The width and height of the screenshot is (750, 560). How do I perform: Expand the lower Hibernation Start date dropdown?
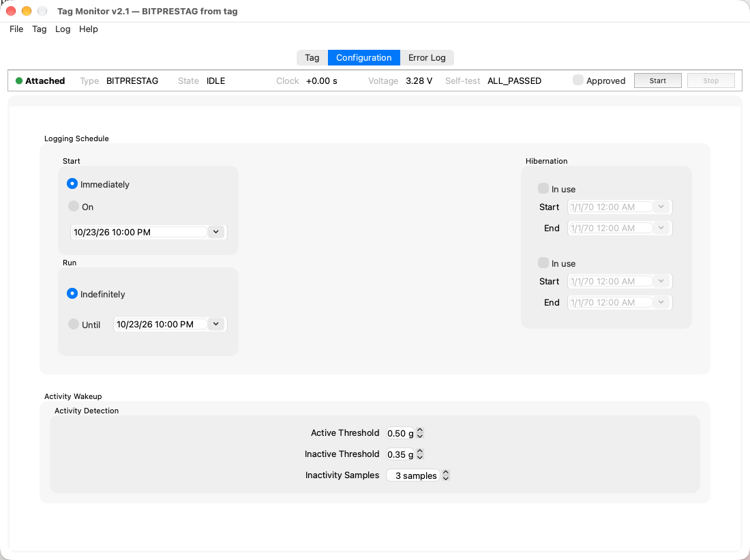[x=661, y=281]
